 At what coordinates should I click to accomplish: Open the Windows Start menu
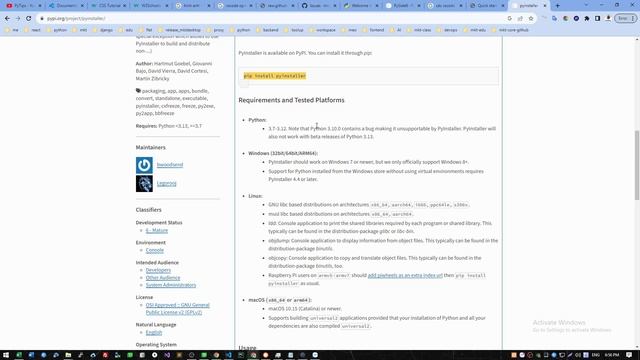click(x=6, y=355)
